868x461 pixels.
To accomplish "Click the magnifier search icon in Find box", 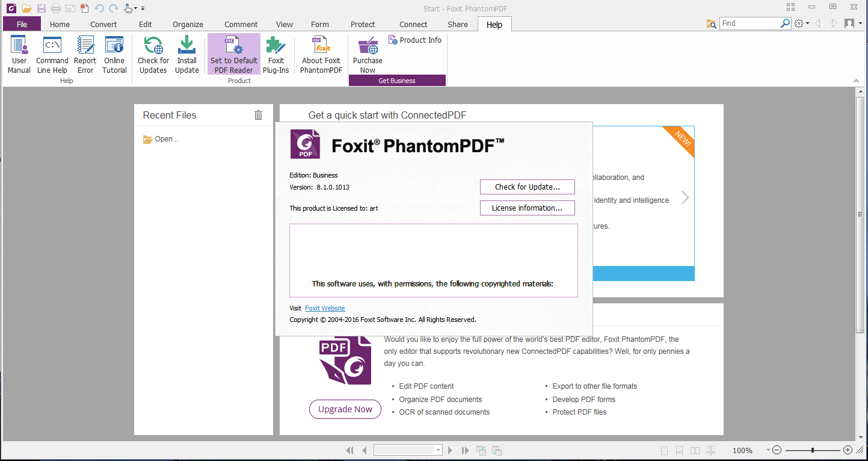I will [x=785, y=23].
